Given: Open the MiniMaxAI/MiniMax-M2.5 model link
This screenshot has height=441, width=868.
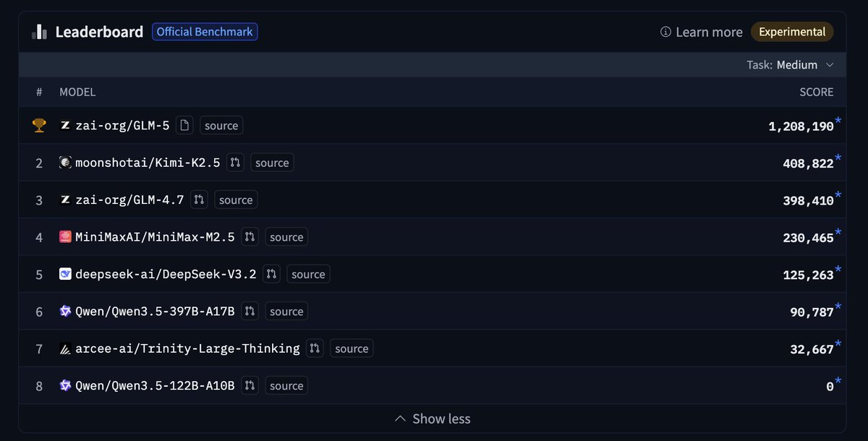Looking at the screenshot, I should click(x=155, y=237).
